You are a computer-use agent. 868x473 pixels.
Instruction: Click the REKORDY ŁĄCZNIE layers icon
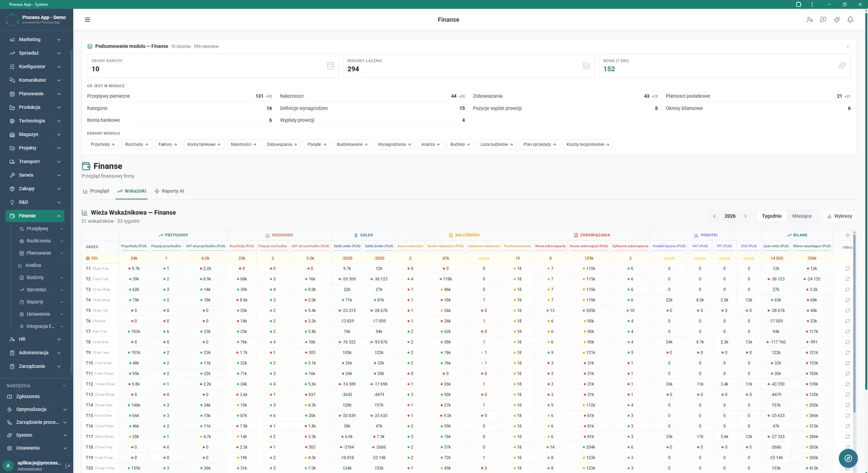point(586,66)
